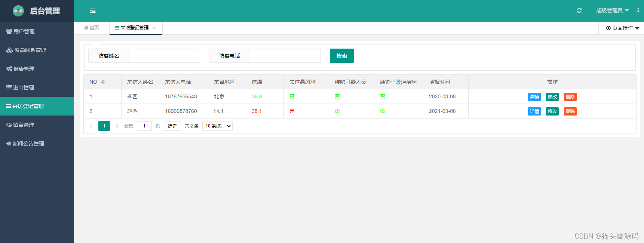Click the 新闻公告管理 speaker icon

[x=9, y=144]
